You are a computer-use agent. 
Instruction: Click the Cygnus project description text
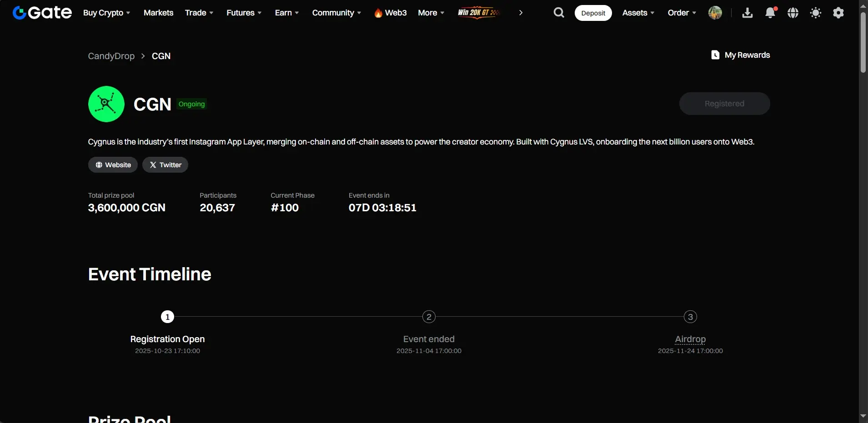point(421,142)
